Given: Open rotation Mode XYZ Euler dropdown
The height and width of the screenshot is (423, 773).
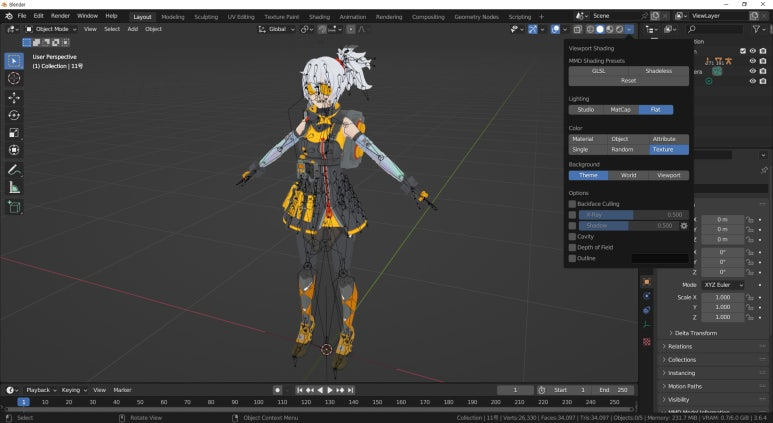Looking at the screenshot, I should click(x=723, y=285).
